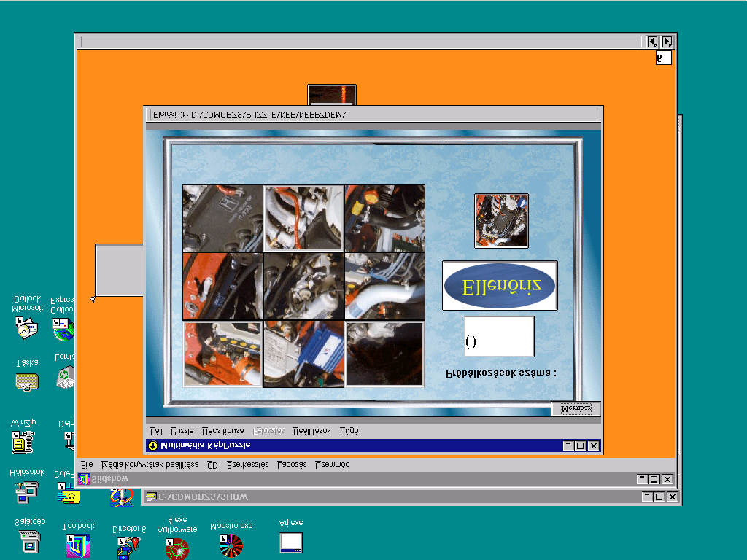The image size is (747, 560).
Task: Open the Rács típusa menu
Action: (x=223, y=431)
